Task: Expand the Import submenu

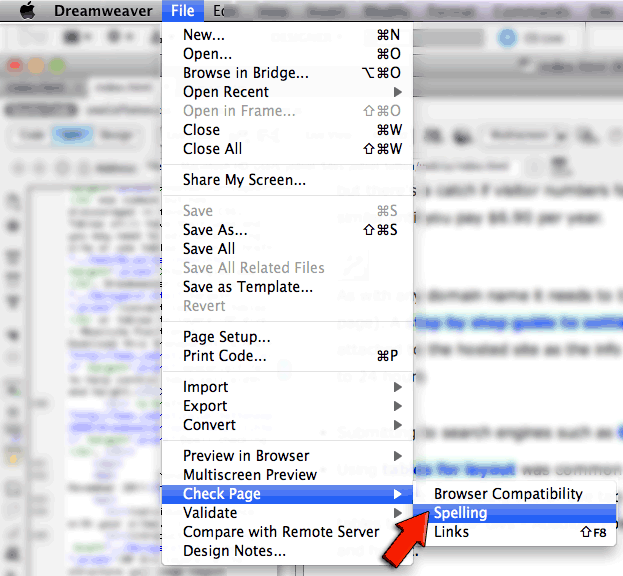Action: (288, 387)
